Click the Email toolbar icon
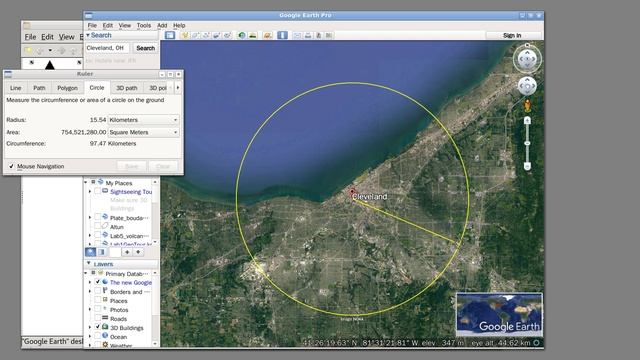 [x=297, y=36]
